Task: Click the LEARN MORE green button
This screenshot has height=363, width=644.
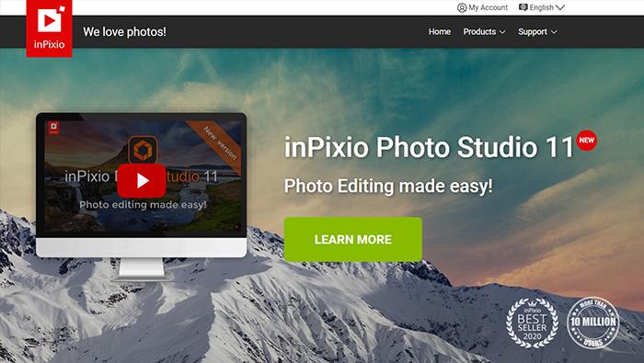Action: pos(352,239)
